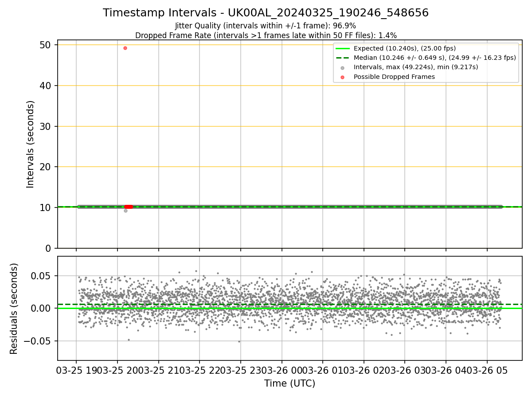Click the '03-25 19' time tick label

point(76,370)
